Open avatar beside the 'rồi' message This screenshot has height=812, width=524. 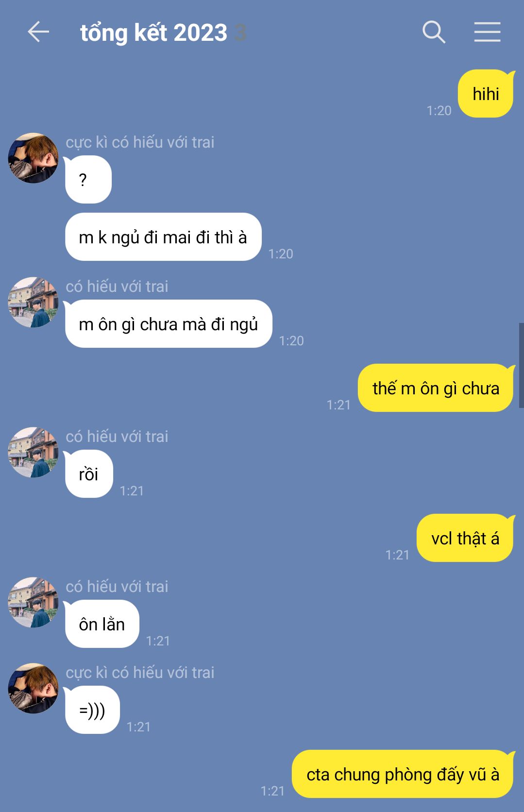pos(33,452)
